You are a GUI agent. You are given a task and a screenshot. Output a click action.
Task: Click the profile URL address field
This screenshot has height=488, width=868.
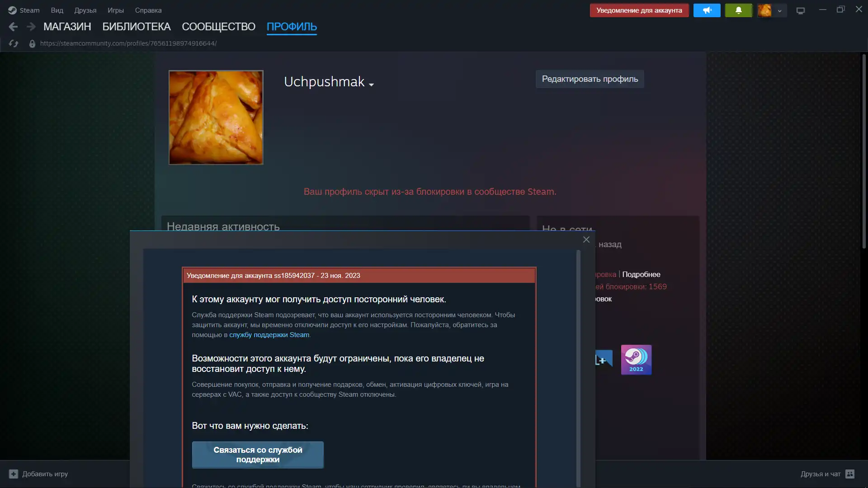tap(128, 43)
